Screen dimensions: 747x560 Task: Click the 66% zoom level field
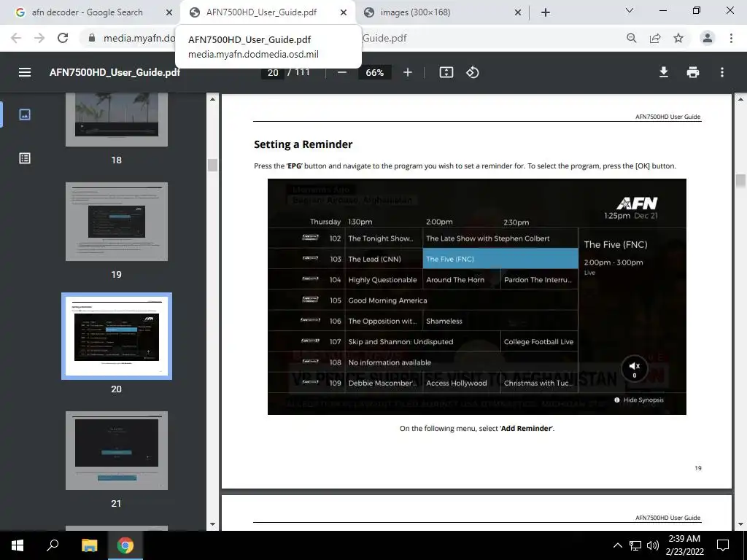coord(374,72)
